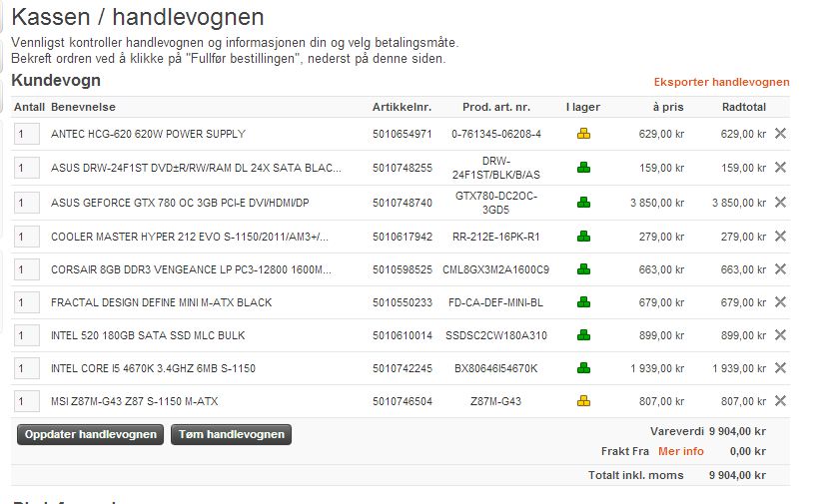Click Totalt inkl. moms amount
The image size is (818, 504).
click(737, 475)
